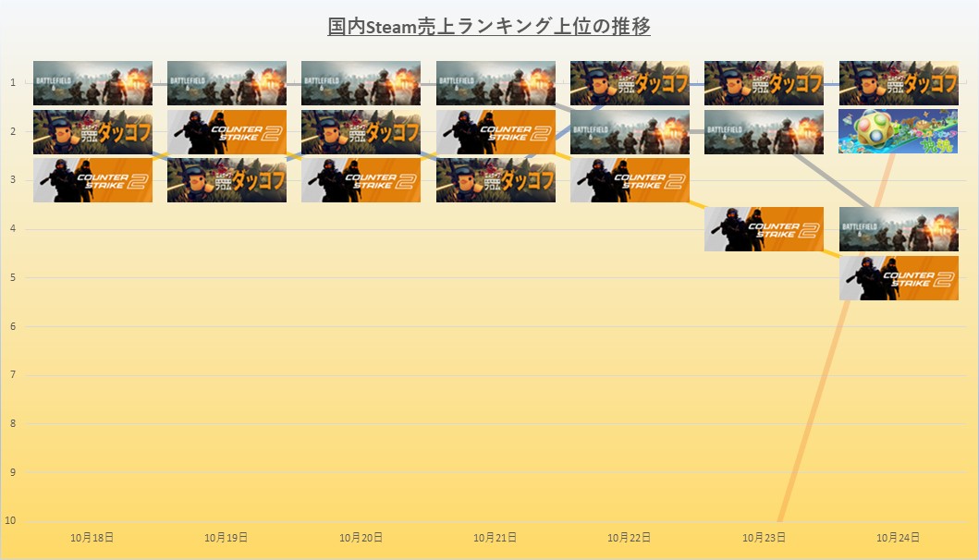The image size is (979, 560).
Task: Click the colorful ball game thumbnail on 10月24日
Action: point(898,132)
